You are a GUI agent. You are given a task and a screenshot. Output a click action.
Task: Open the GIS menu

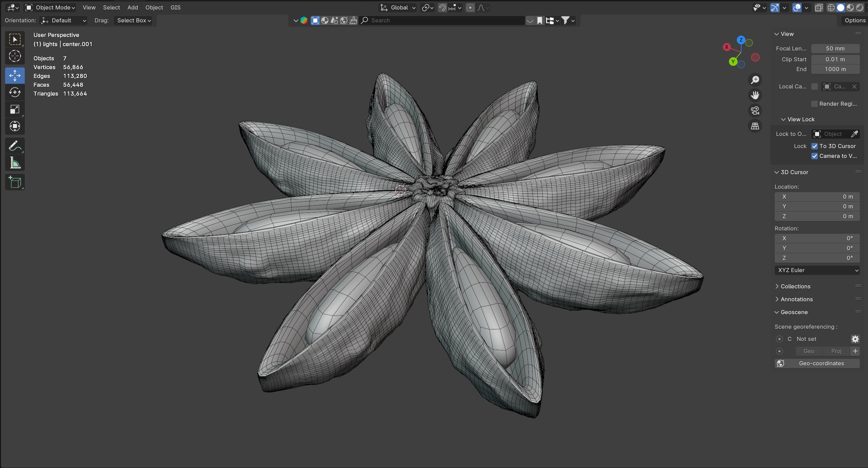tap(175, 7)
